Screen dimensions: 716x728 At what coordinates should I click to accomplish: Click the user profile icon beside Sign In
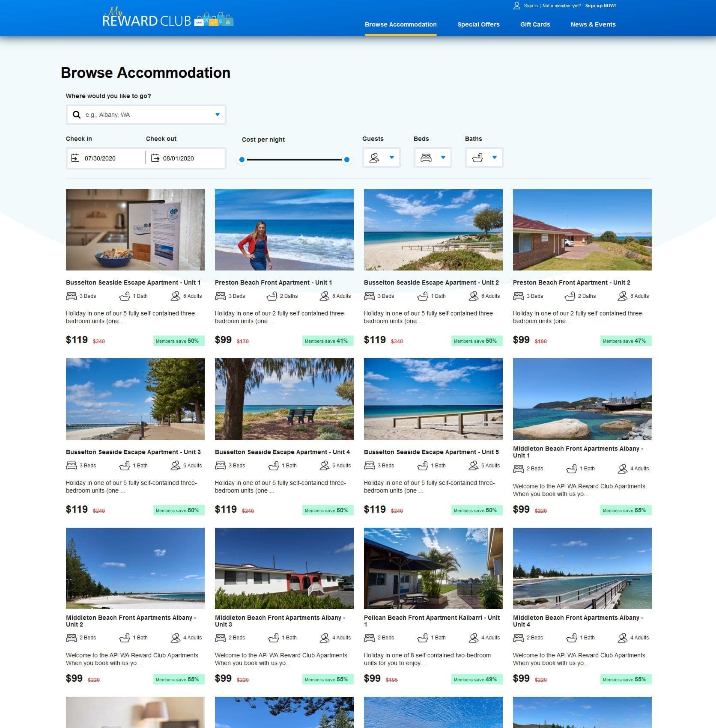[517, 6]
